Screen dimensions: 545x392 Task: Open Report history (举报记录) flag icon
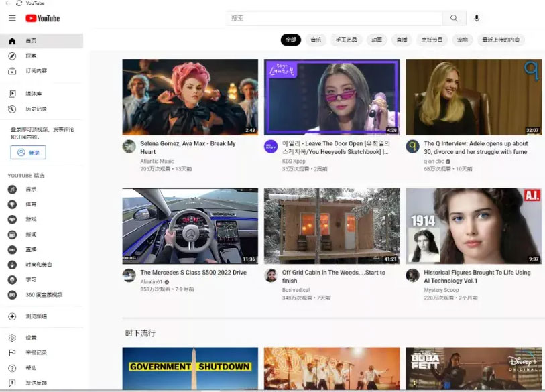coord(12,352)
